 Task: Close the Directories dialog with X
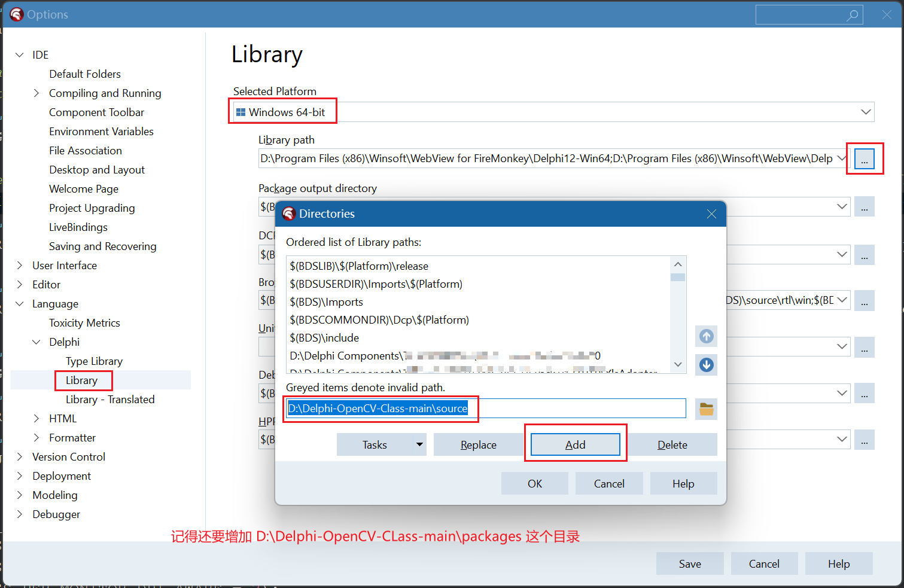click(x=711, y=214)
